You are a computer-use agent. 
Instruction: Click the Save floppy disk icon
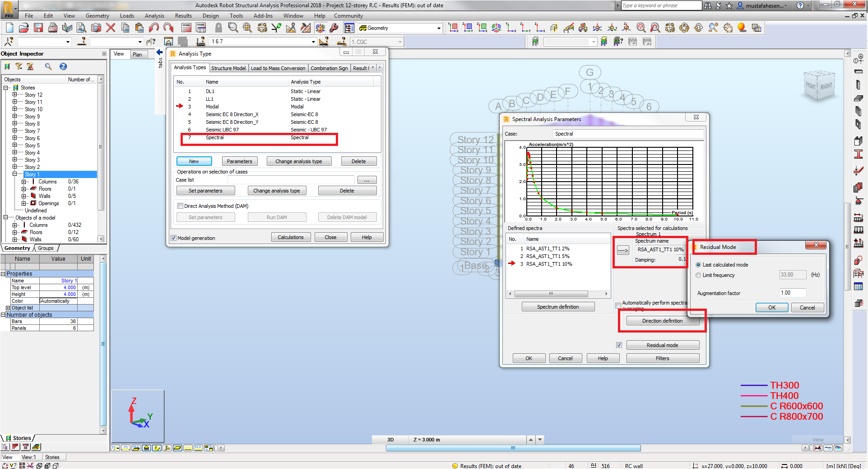(x=38, y=28)
